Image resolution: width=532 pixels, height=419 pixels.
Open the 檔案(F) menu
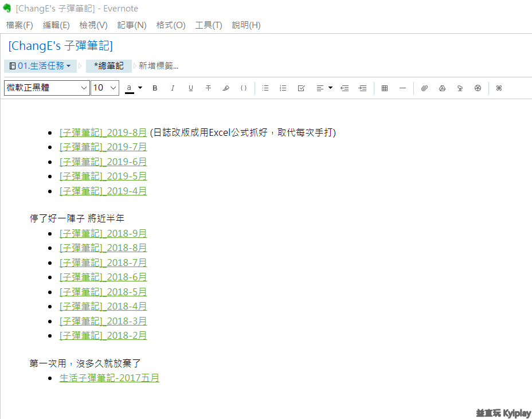tap(19, 25)
